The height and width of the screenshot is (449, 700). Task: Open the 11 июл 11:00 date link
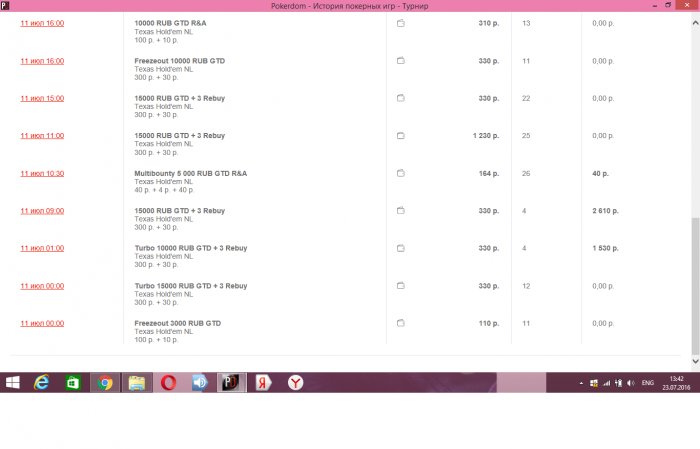click(x=42, y=136)
